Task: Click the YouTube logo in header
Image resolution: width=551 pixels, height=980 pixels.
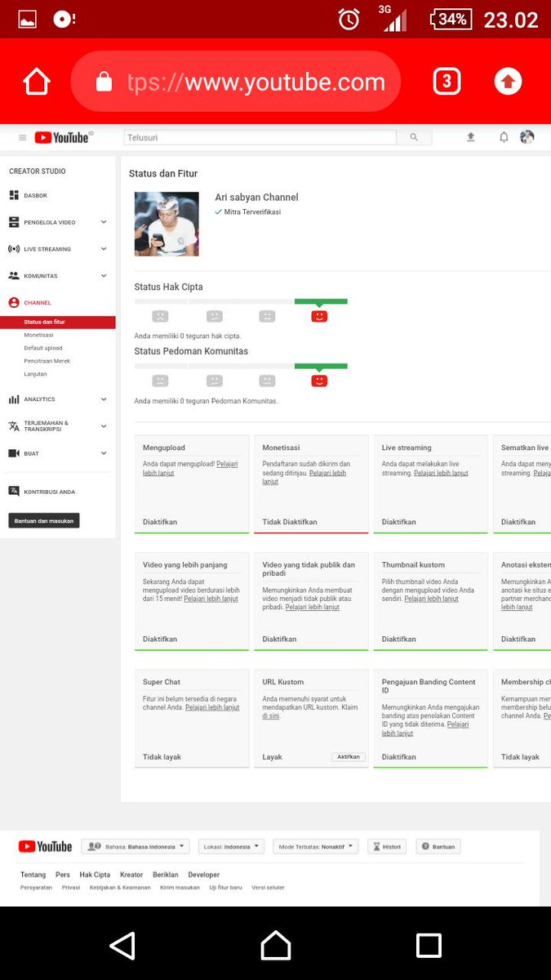Action: pyautogui.click(x=64, y=138)
